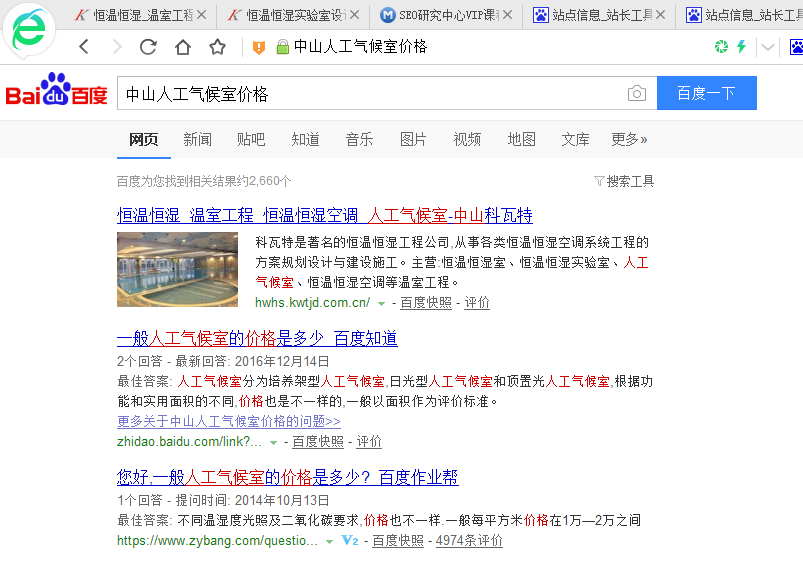Viewport: 803px width, 561px height.
Task: Select the 网页 search category
Action: pos(143,139)
